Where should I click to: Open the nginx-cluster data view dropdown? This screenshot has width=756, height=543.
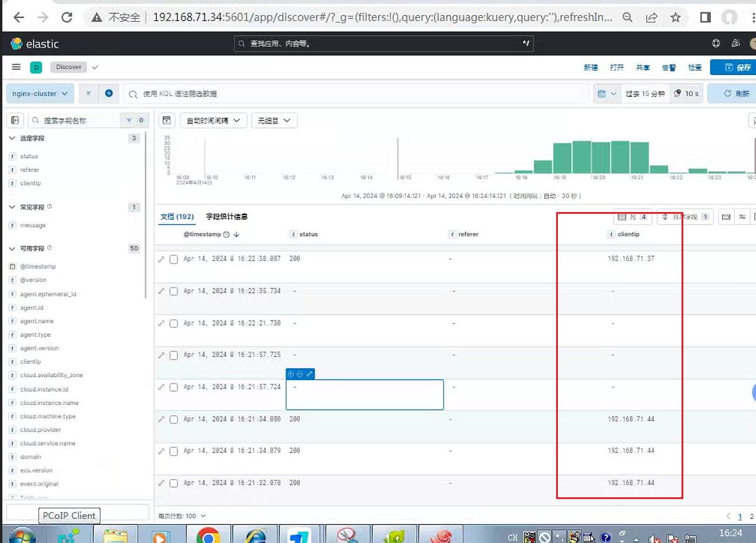click(x=40, y=94)
